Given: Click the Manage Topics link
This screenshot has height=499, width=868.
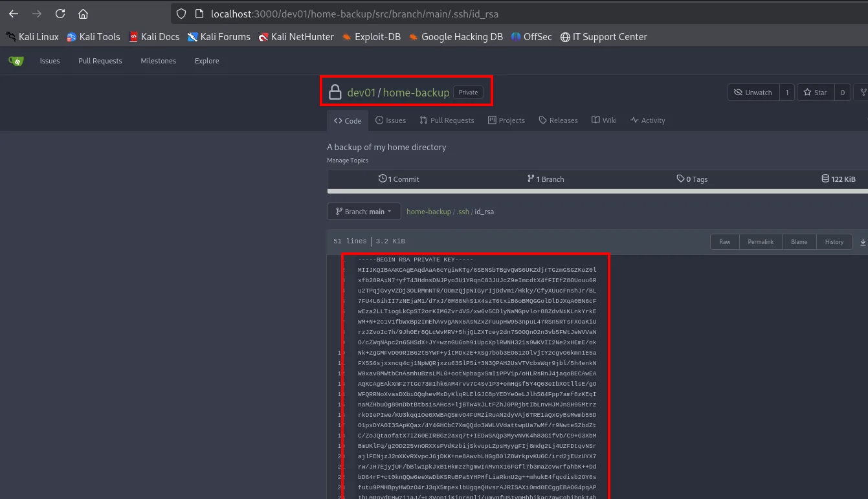Looking at the screenshot, I should (x=348, y=161).
